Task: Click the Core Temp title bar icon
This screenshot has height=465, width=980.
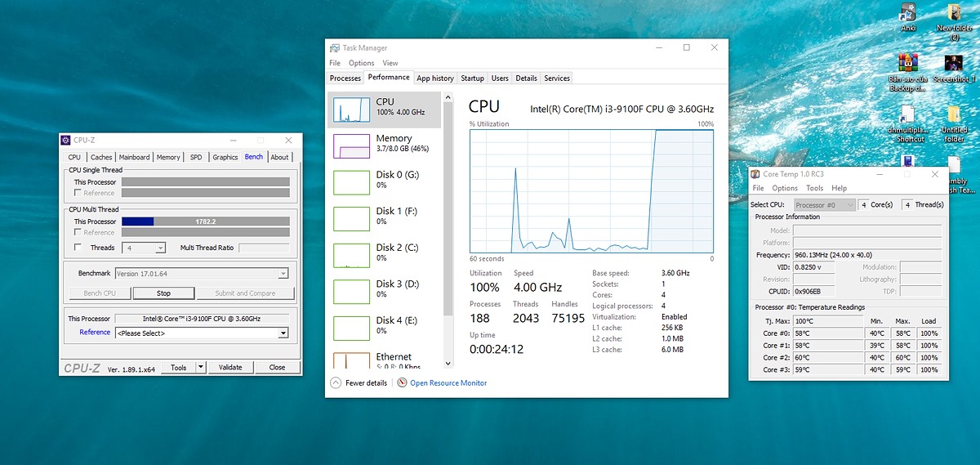Action: click(756, 174)
